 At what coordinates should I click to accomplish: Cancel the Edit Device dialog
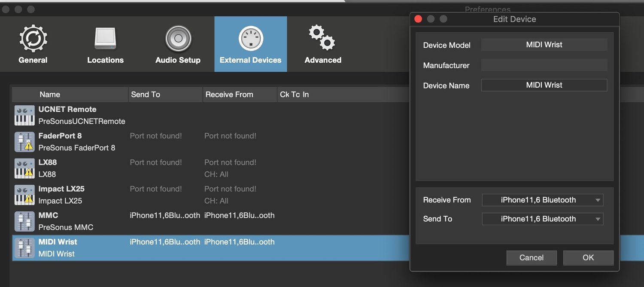[532, 258]
